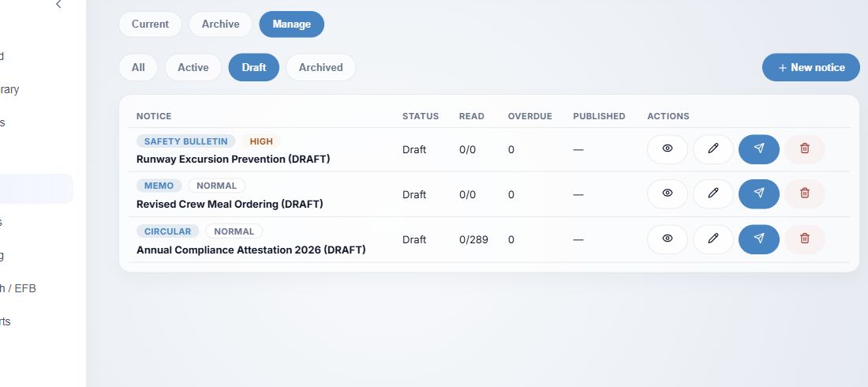Viewport: 868px width, 387px height.
Task: Delete the Annual Compliance Attestation 2026 draft
Action: [x=805, y=239]
